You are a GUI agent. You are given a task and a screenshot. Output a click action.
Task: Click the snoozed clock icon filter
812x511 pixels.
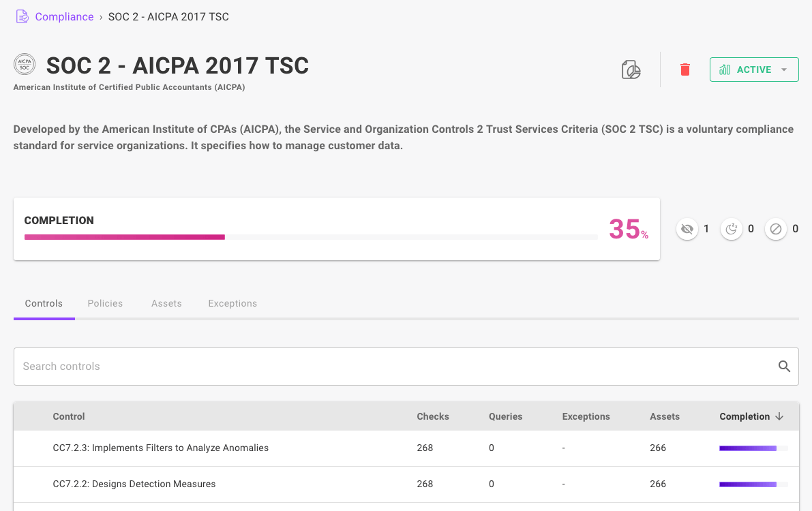[x=732, y=229]
